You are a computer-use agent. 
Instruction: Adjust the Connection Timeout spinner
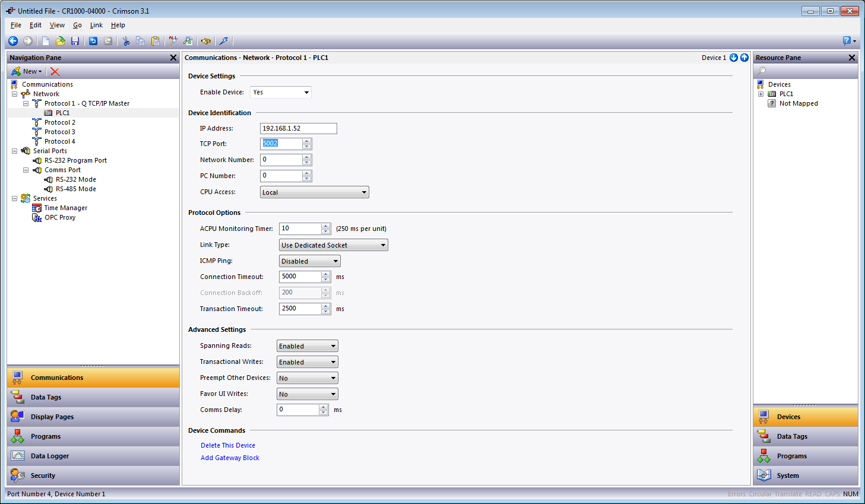click(326, 277)
